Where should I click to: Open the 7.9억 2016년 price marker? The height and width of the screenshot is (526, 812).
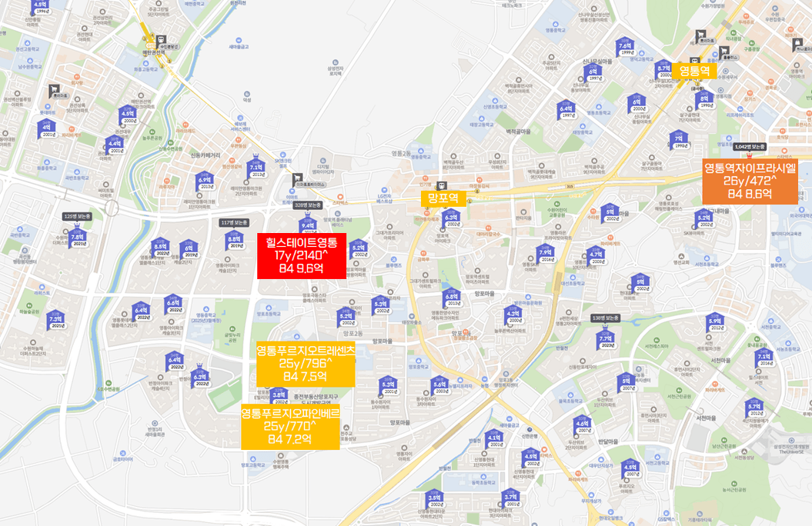[x=546, y=255]
